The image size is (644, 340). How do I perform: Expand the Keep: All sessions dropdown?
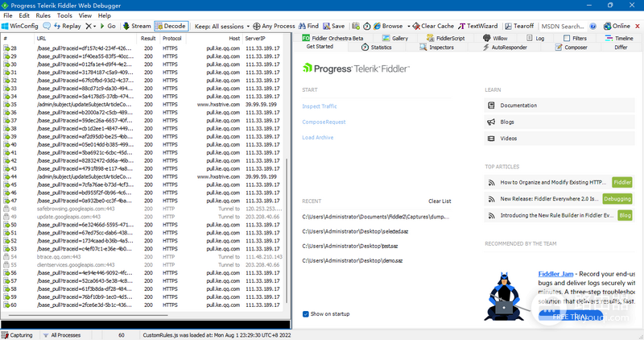(x=222, y=26)
